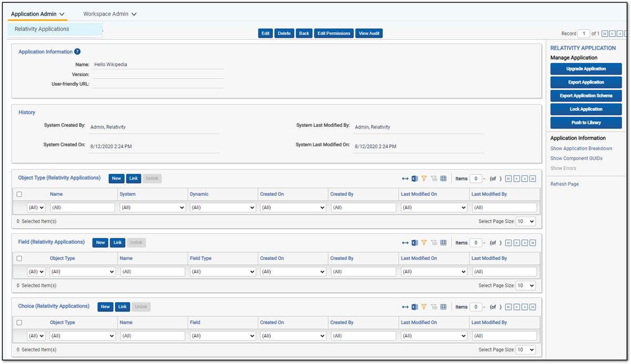Reset column sizes in Object Type list
Image resolution: width=631 pixels, height=364 pixels.
point(405,179)
